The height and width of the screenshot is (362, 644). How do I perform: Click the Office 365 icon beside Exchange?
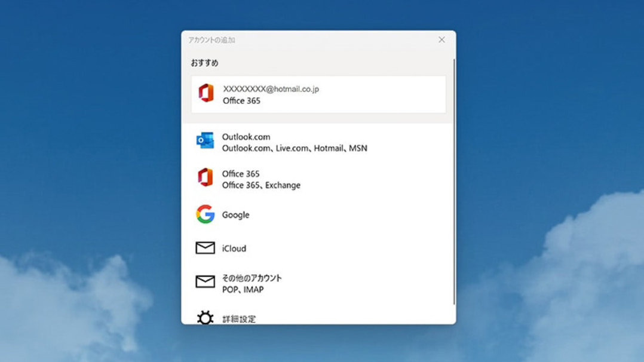206,177
